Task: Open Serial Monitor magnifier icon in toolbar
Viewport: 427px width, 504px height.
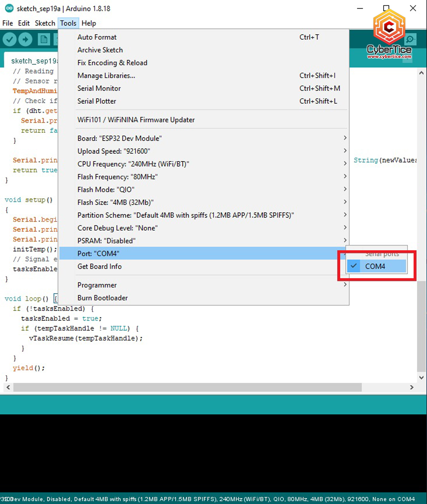Action: (x=410, y=39)
